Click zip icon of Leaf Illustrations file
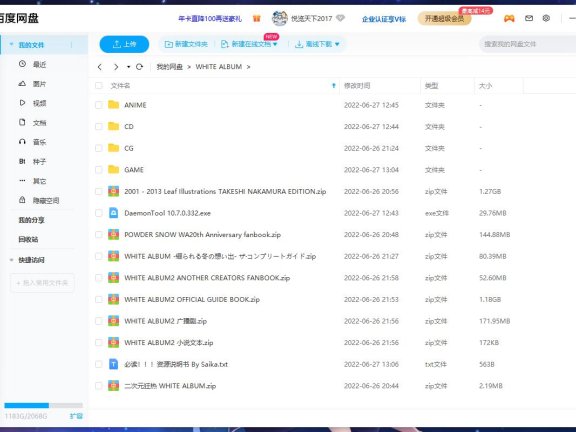The height and width of the screenshot is (432, 576). 114,191
